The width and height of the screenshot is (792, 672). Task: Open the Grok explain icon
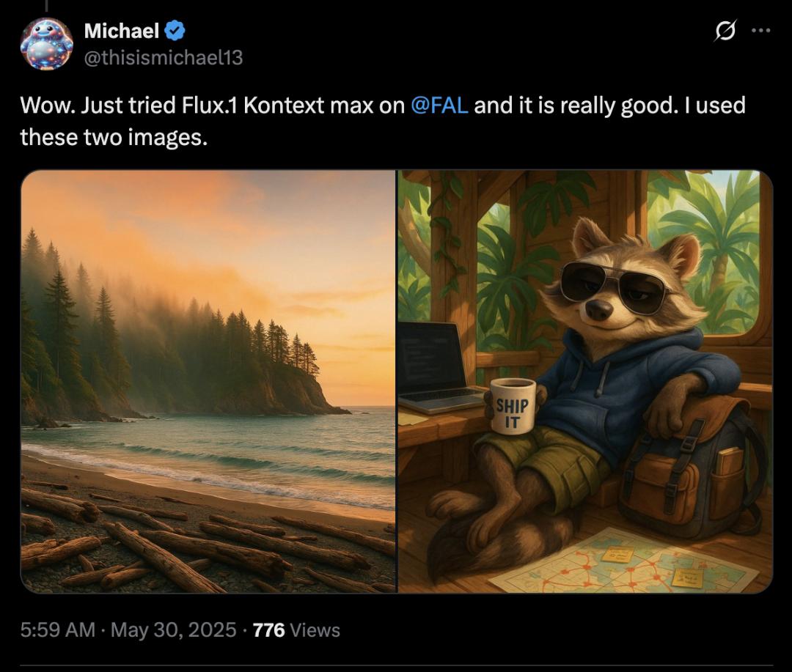pyautogui.click(x=725, y=31)
